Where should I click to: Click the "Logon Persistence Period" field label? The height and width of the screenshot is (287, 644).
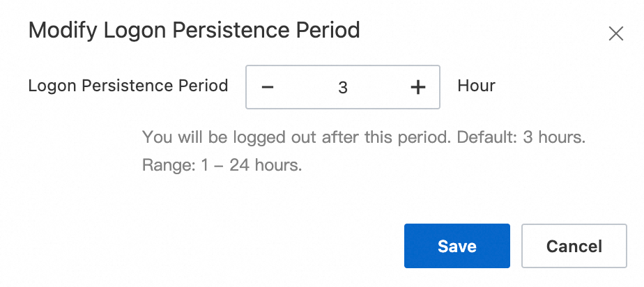tap(128, 86)
